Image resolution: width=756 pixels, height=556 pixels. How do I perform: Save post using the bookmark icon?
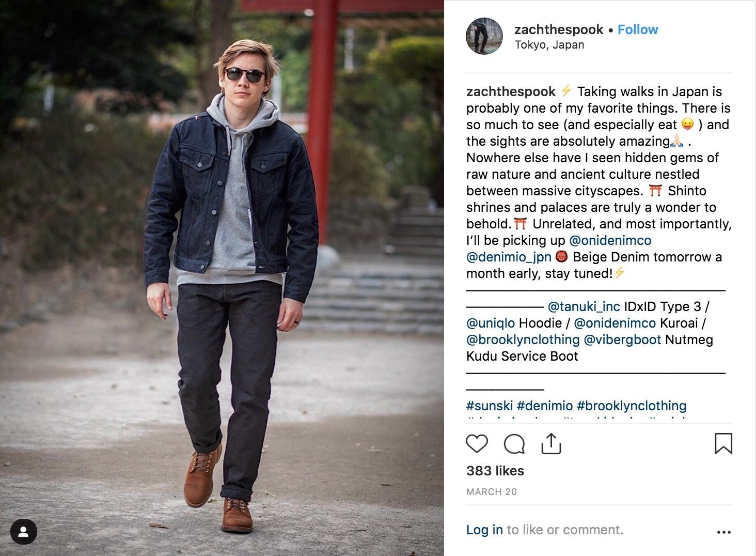[723, 443]
